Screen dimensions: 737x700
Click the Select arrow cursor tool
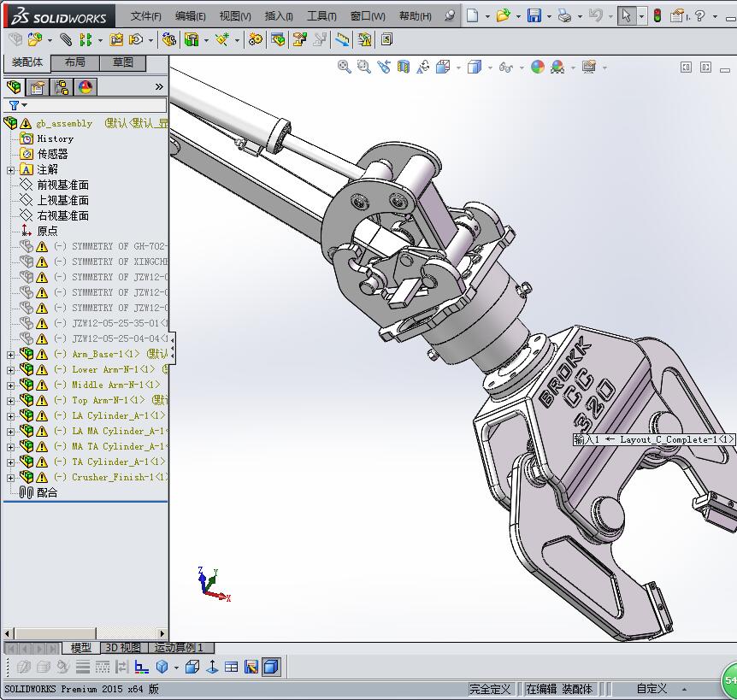point(626,16)
